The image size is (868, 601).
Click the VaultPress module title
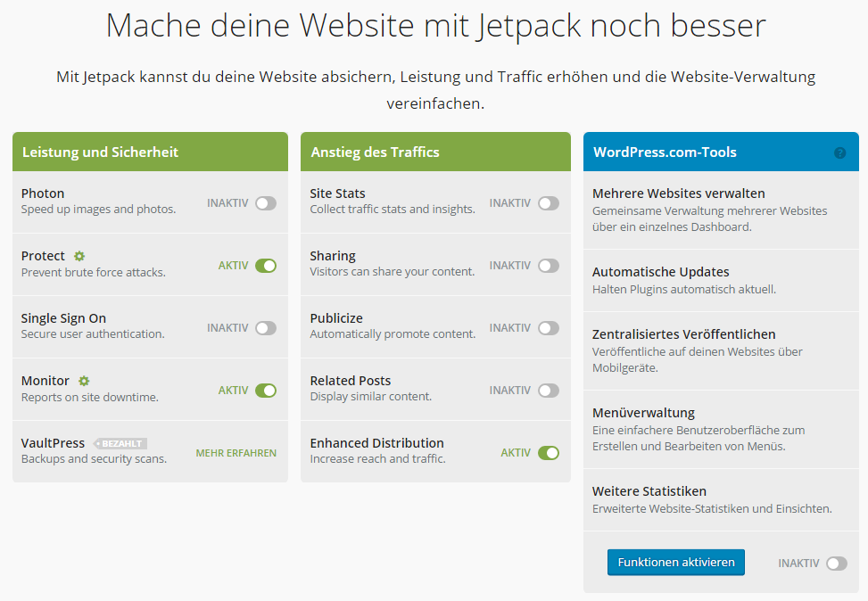coord(54,443)
